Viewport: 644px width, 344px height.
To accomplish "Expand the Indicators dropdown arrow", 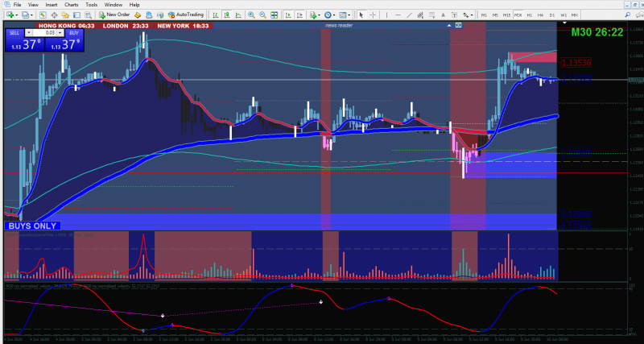I will tap(320, 15).
